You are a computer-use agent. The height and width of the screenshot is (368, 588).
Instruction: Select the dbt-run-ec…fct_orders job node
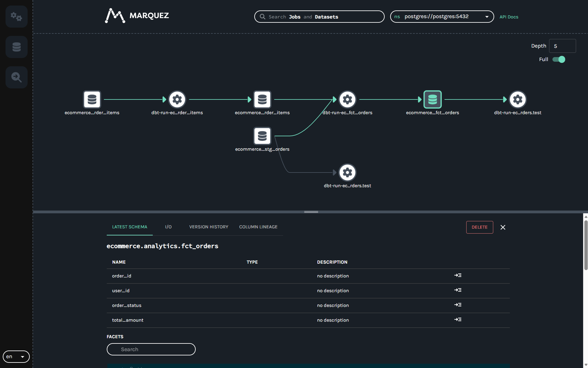coord(348,99)
